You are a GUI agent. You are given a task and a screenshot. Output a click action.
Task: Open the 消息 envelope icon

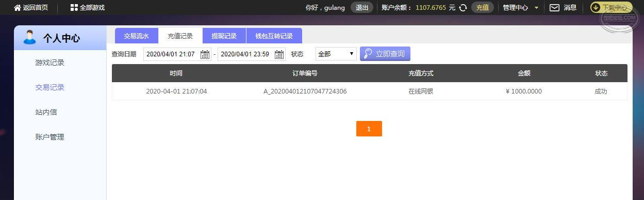[554, 8]
